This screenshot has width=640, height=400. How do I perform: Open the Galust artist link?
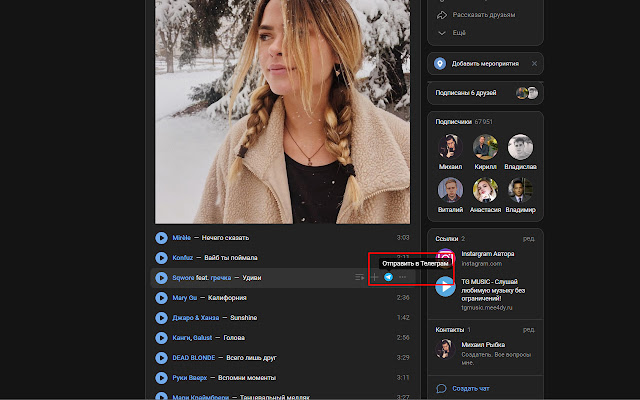[202, 338]
